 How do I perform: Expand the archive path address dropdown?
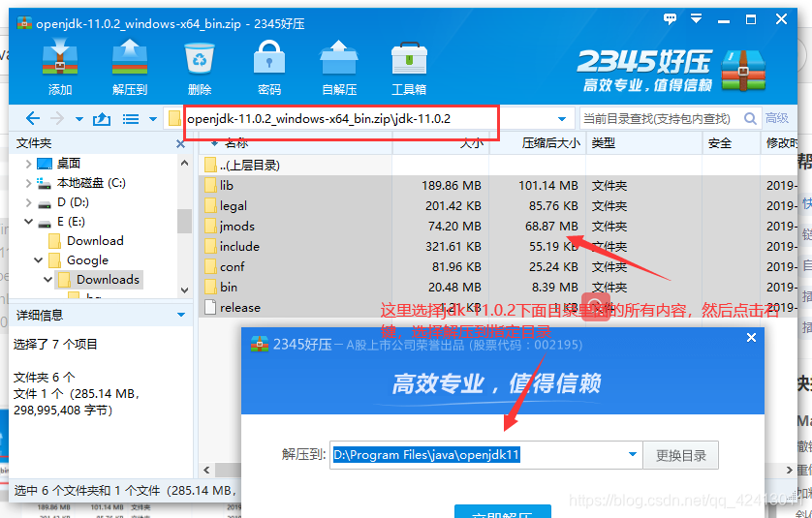click(562, 119)
